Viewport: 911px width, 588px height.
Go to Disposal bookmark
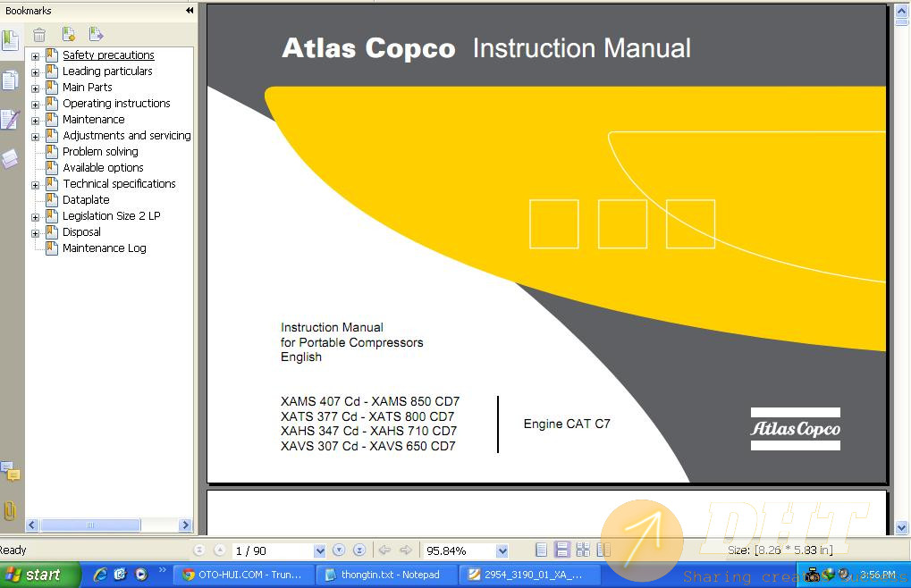point(81,231)
